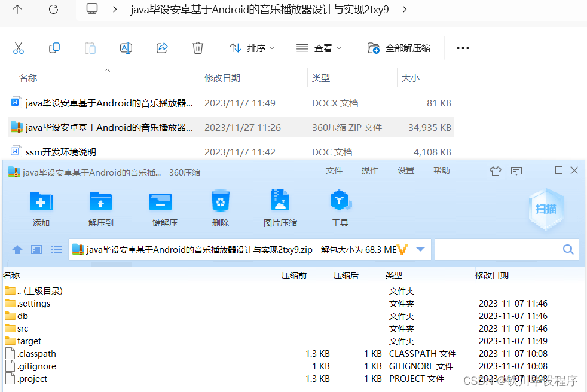Click the 全部解压缩 (Extract all) button

(399, 48)
